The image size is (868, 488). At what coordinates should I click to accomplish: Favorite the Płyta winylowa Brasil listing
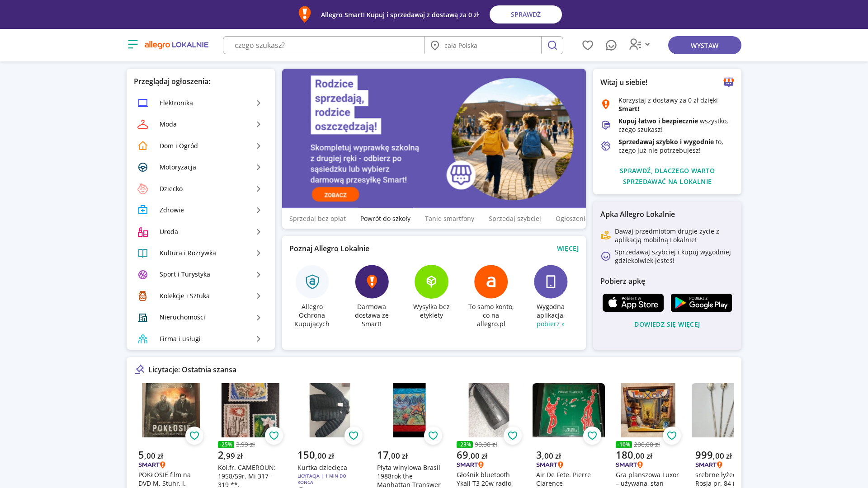coord(433,436)
